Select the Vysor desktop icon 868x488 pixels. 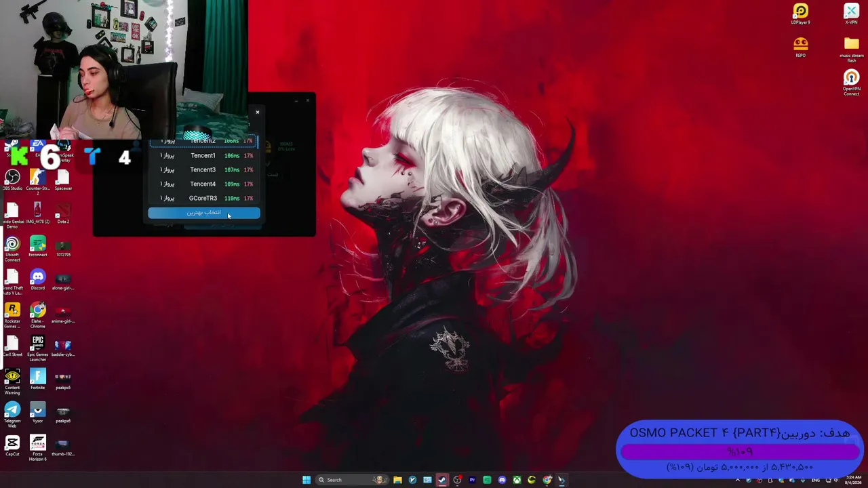coord(37,412)
